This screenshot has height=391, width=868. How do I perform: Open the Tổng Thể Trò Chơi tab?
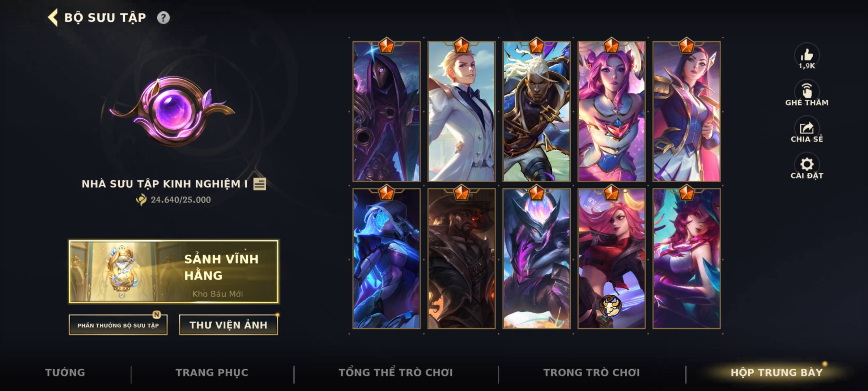pyautogui.click(x=396, y=373)
